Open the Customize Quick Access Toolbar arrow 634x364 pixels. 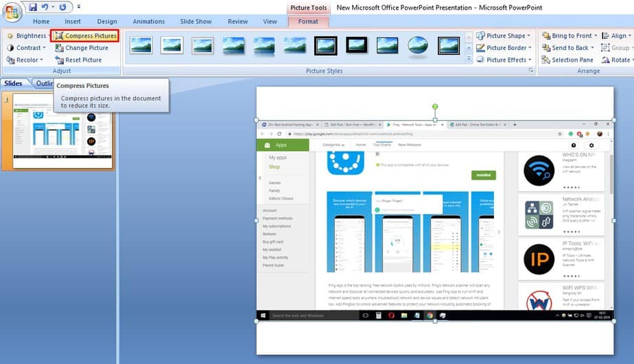point(79,7)
